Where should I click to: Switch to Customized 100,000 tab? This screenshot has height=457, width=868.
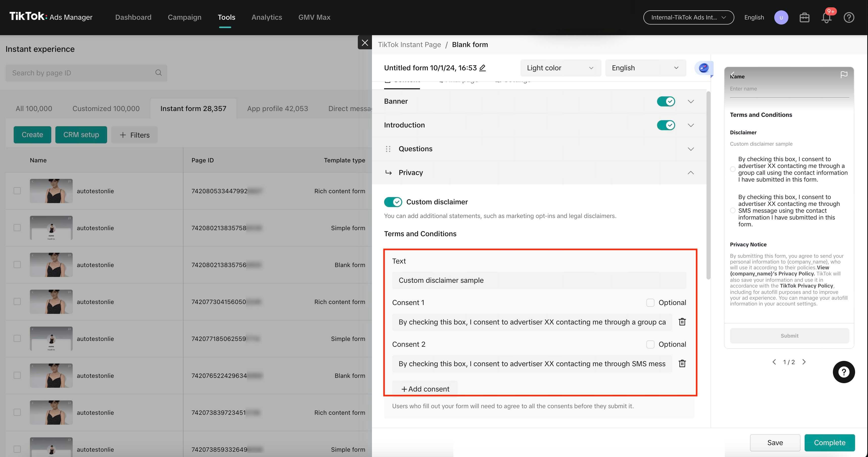106,108
